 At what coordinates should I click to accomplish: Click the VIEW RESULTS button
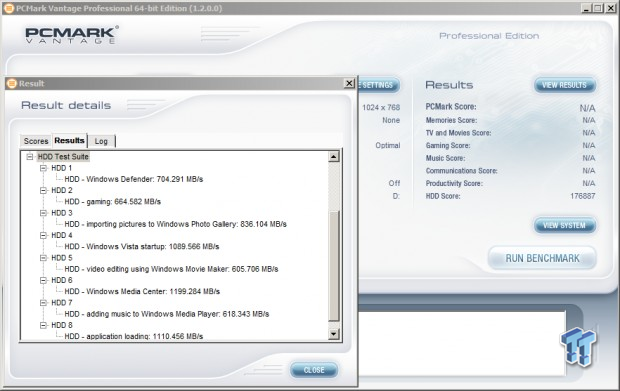click(564, 85)
